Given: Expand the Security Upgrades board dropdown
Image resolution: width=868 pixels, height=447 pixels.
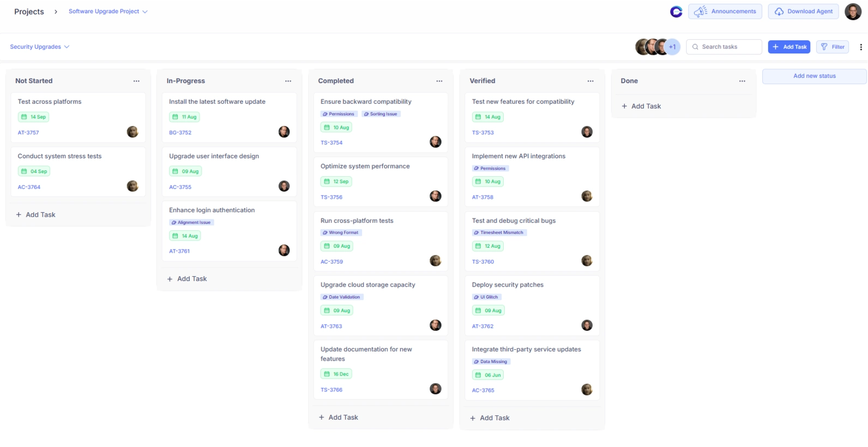Looking at the screenshot, I should (x=39, y=47).
